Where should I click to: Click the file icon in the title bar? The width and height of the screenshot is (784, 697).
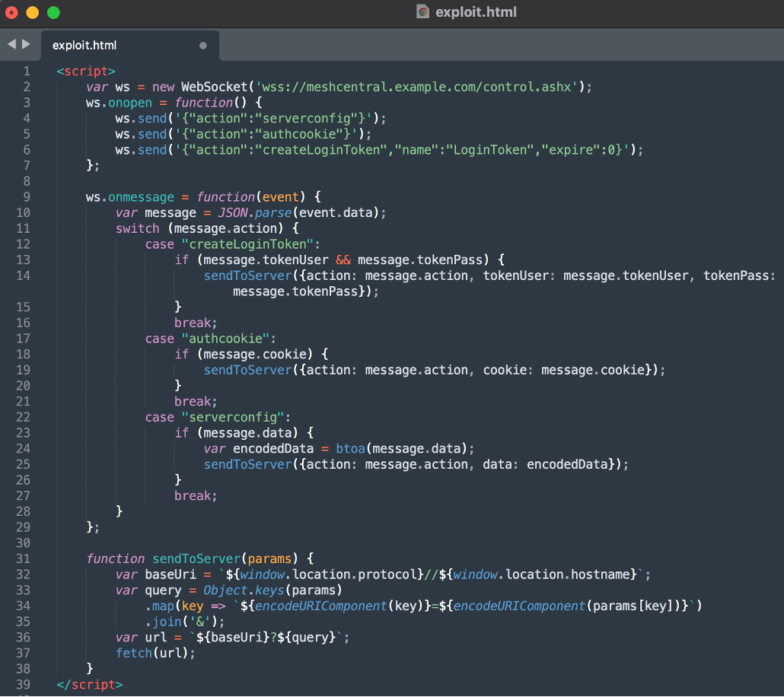tap(422, 11)
